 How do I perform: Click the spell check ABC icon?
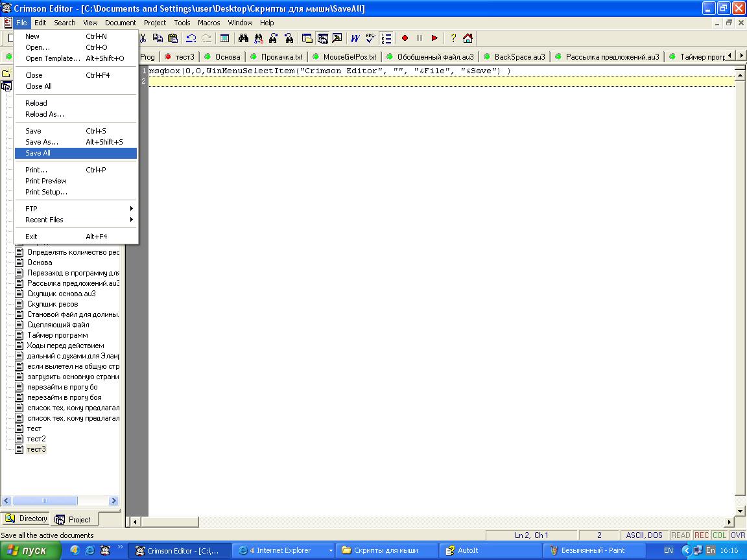click(x=370, y=38)
